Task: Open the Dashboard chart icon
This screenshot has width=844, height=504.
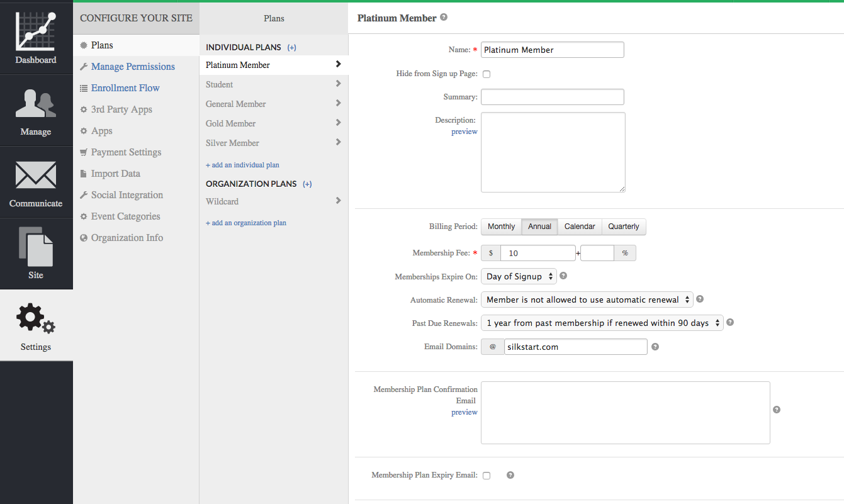Action: coord(36,31)
